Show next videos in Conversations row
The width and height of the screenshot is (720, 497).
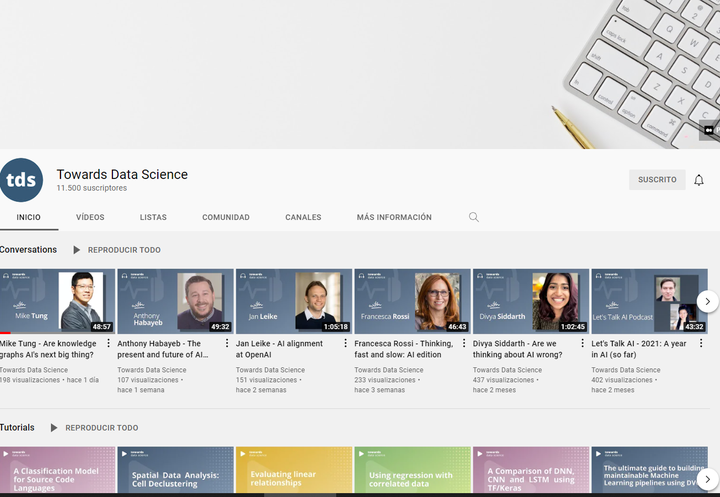click(x=708, y=301)
